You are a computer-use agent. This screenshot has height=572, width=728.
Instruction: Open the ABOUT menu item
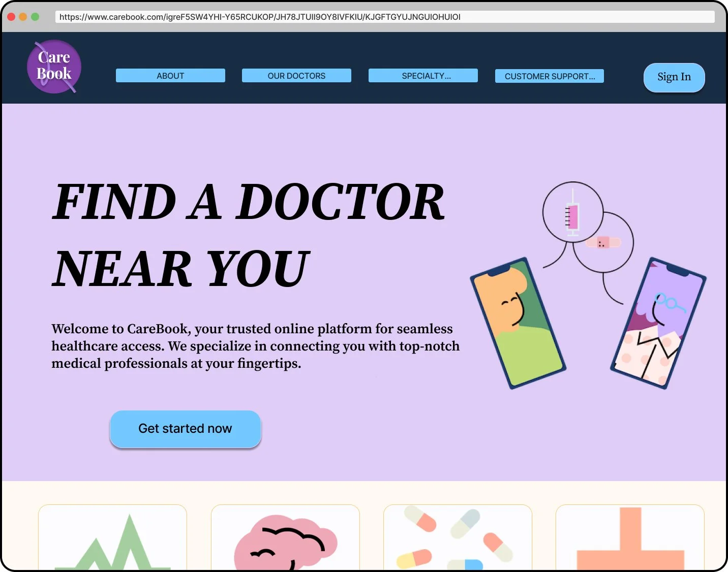(x=170, y=76)
